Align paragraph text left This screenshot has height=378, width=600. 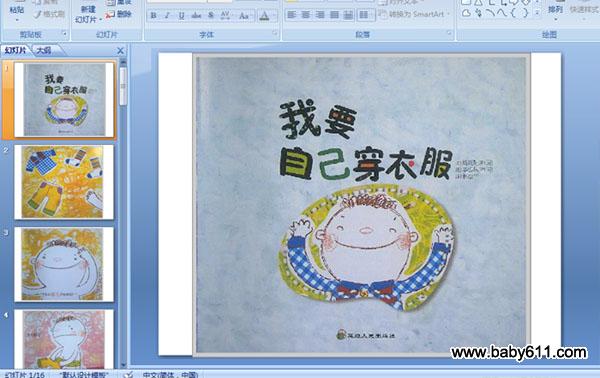tap(292, 15)
